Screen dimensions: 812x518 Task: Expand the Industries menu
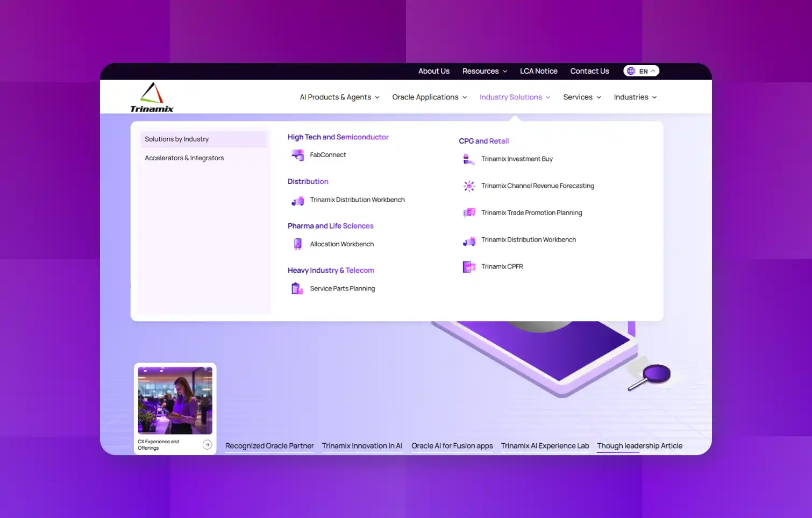(x=635, y=97)
